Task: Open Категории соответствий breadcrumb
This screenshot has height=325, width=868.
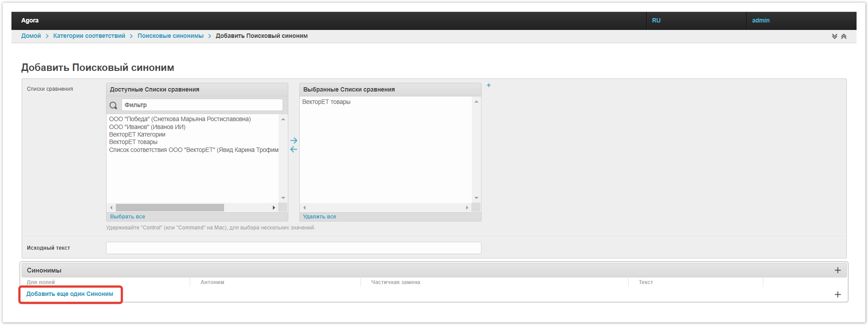Action: pyautogui.click(x=89, y=36)
